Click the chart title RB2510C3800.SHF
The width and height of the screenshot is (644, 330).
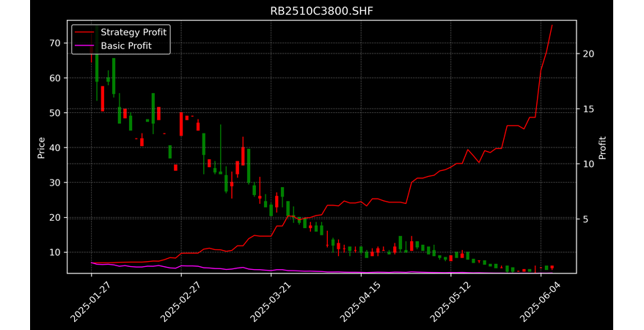(x=321, y=11)
